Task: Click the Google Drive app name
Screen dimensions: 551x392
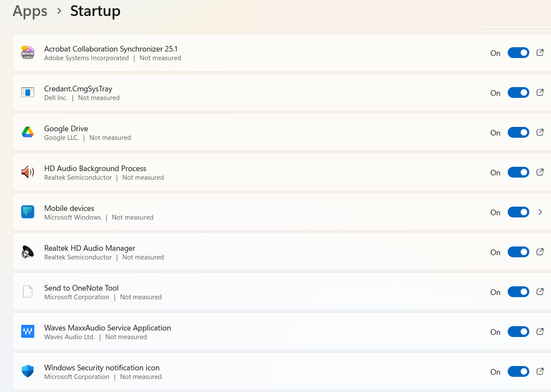Action: tap(66, 129)
